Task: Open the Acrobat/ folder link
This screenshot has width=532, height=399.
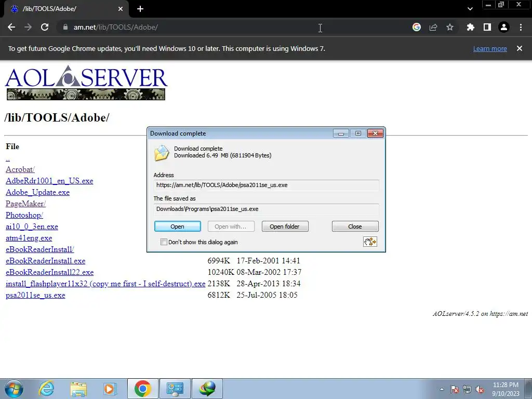Action: (20, 169)
